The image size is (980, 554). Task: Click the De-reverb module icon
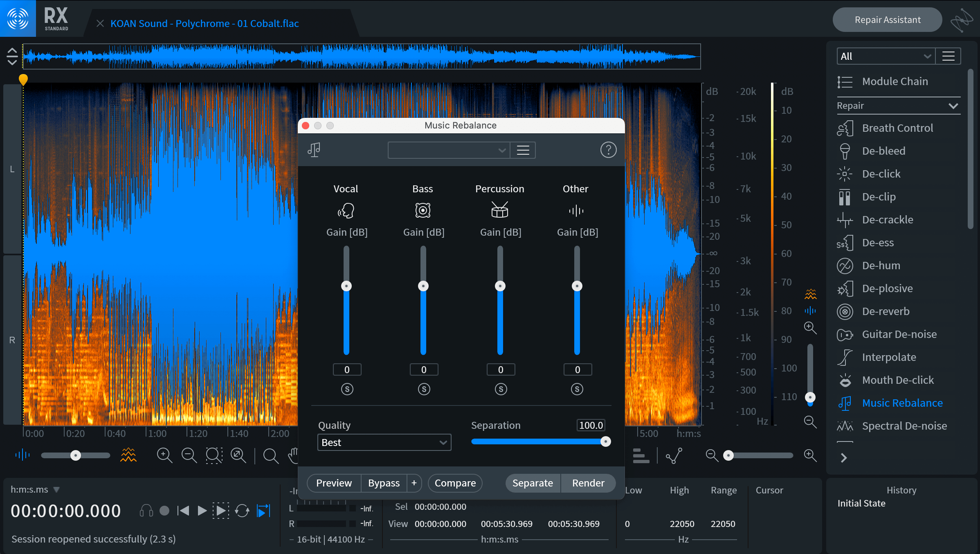click(845, 311)
